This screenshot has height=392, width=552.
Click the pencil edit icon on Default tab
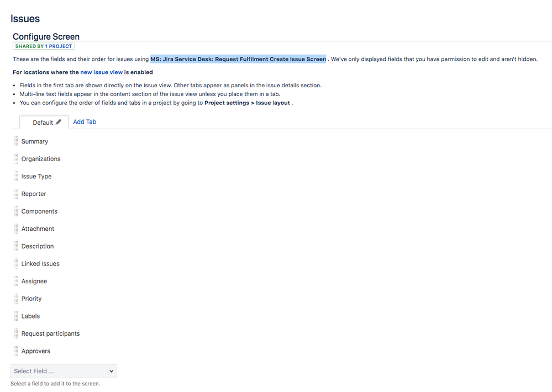(59, 122)
